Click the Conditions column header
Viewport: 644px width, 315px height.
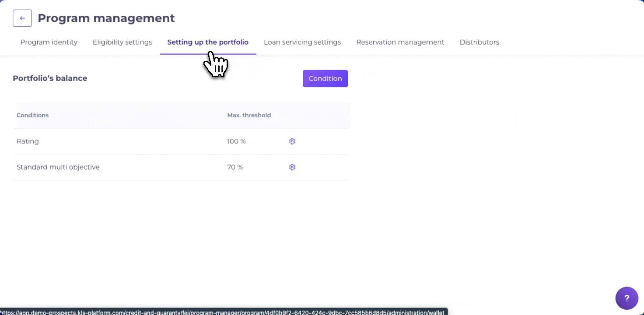click(32, 115)
